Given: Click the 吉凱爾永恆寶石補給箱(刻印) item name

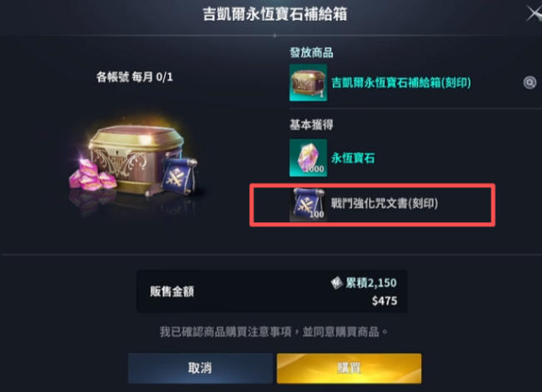Looking at the screenshot, I should 401,82.
